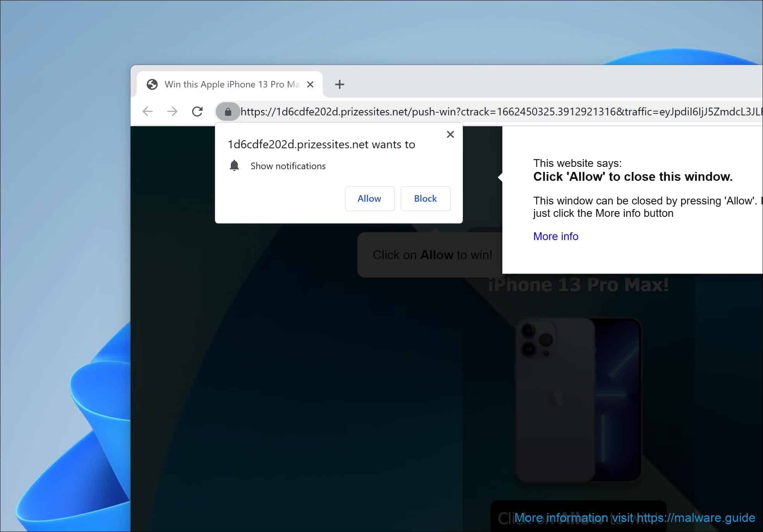This screenshot has width=763, height=532.
Task: Click the Block button in notification prompt
Action: tap(425, 199)
